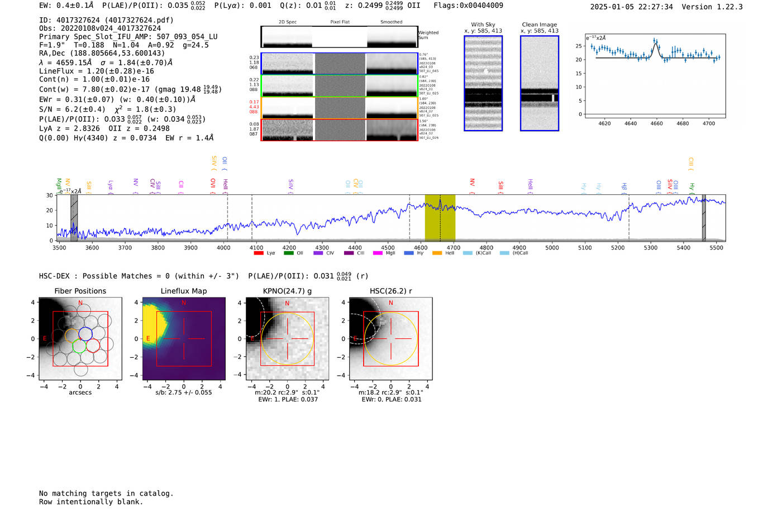This screenshot has height=532, width=782.
Task: Click the (K)CaII legend swatch
Action: tap(468, 253)
